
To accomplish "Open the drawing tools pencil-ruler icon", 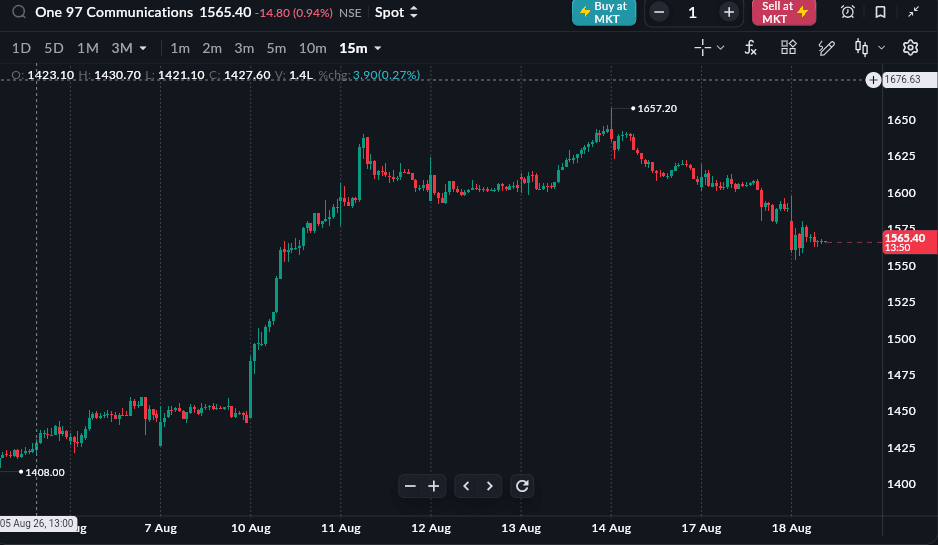I will pyautogui.click(x=826, y=48).
